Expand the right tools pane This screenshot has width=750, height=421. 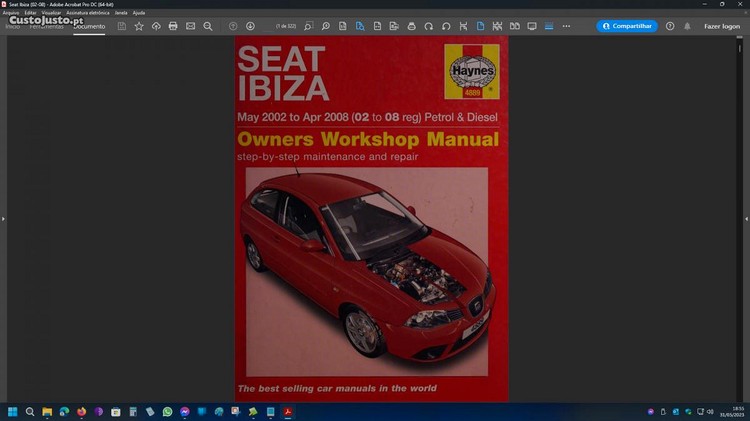pos(746,218)
